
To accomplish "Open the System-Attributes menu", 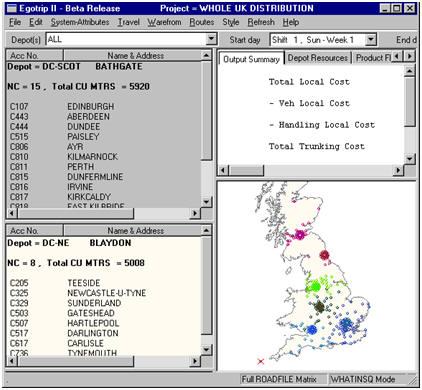I will [x=80, y=22].
